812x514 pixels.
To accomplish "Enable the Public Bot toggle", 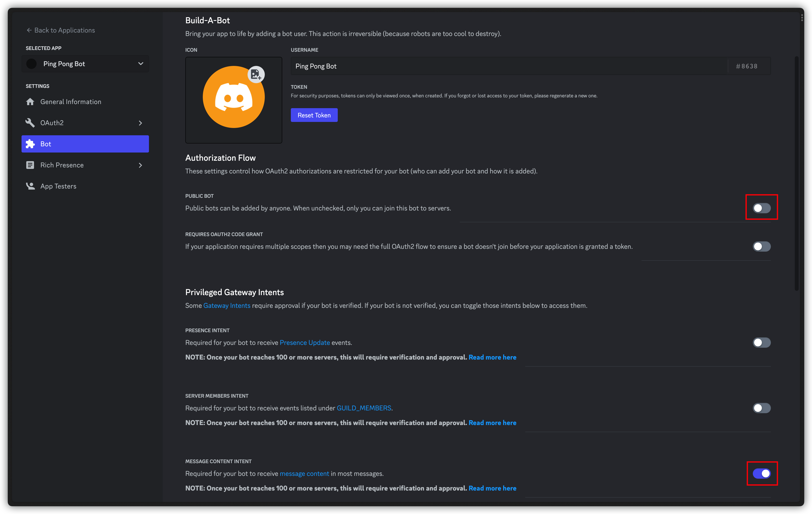I will (761, 208).
